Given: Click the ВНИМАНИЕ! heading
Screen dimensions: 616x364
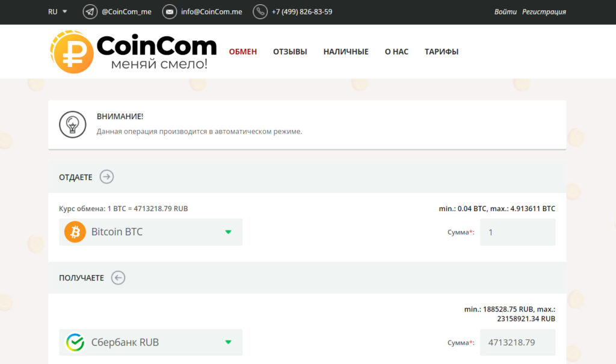Looking at the screenshot, I should [x=120, y=116].
